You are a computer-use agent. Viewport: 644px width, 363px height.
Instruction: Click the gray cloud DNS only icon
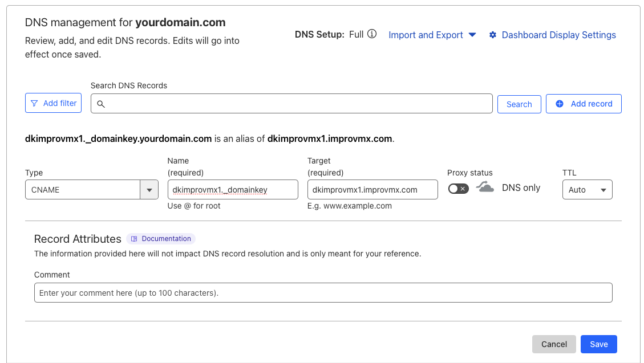[x=485, y=187]
